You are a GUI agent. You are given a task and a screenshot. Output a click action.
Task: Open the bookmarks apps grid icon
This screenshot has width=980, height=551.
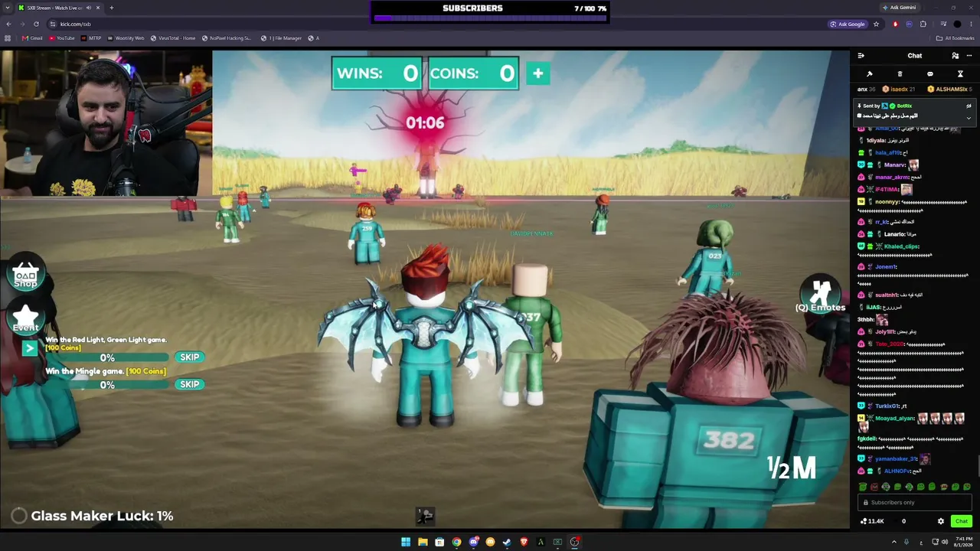pyautogui.click(x=8, y=38)
